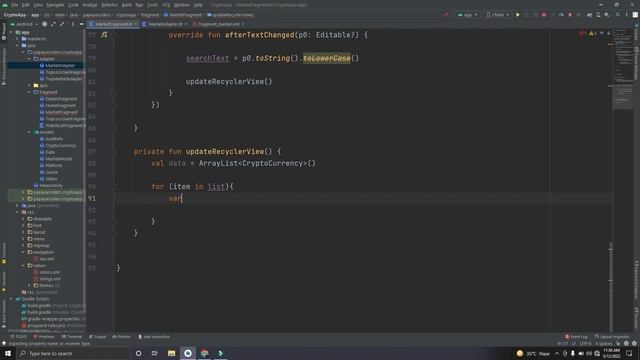Switch to MarketAdapter.kt tab
Screen dimensions: 640x360
tap(165, 24)
